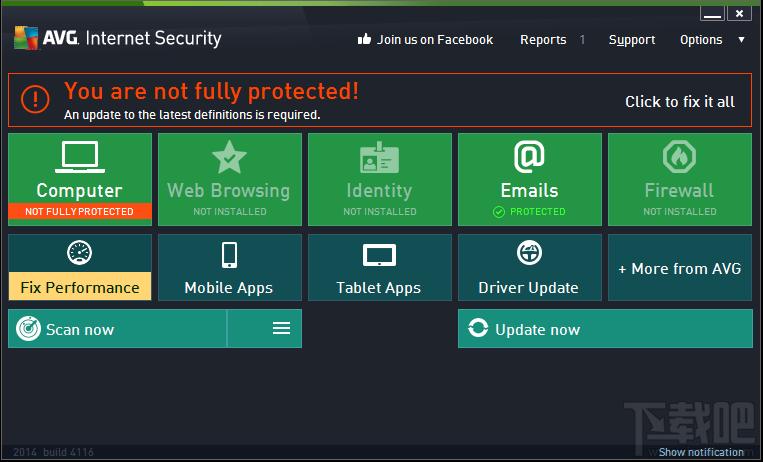The height and width of the screenshot is (462, 763).
Task: Open the Options menu
Action: pos(701,40)
